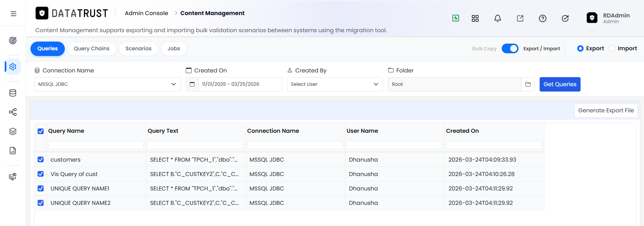Screen dimensions: 644x226
Task: Sort by User Name column header
Action: coord(362,131)
